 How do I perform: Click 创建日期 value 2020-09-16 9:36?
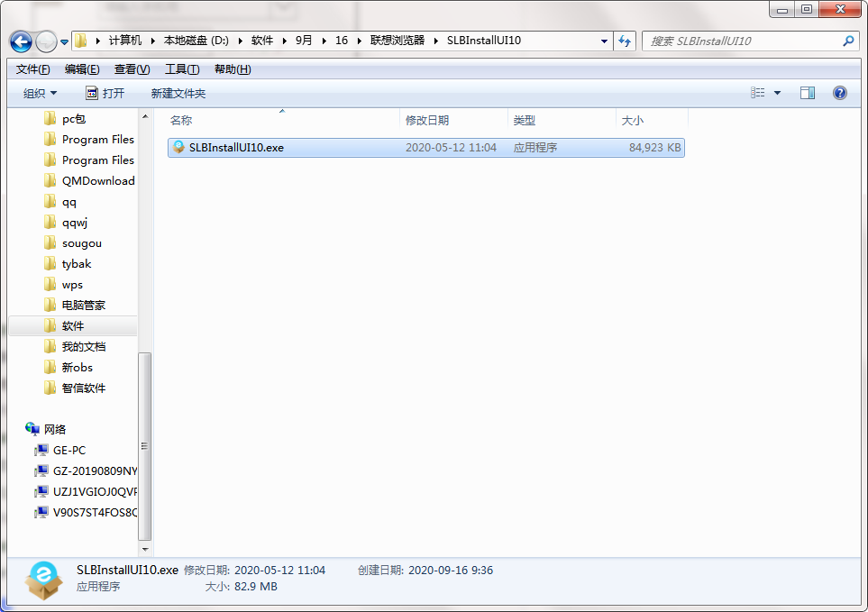[450, 571]
